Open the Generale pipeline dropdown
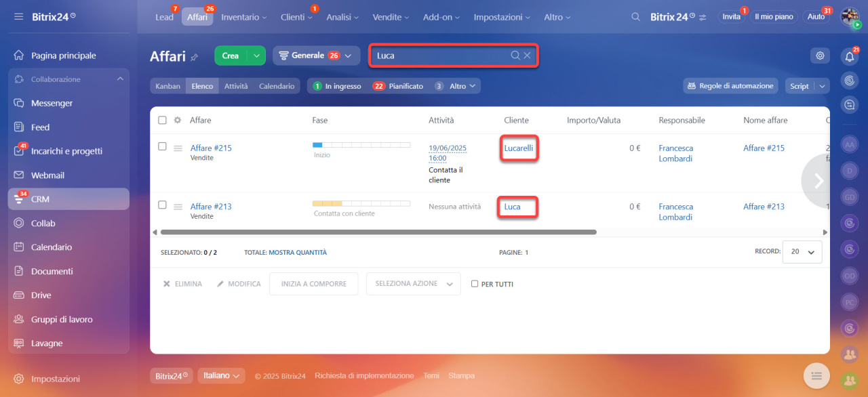The image size is (868, 397). [316, 56]
